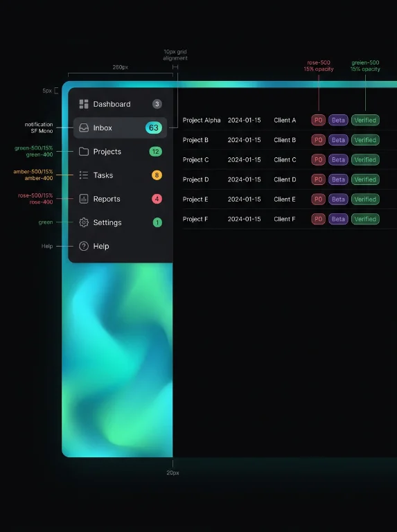Screen dimensions: 397x532
Task: Click the P0 tag on Project Alpha
Action: click(318, 120)
